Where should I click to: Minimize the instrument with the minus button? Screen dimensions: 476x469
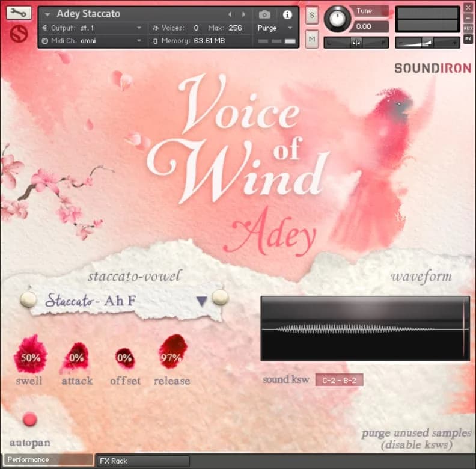pos(468,18)
